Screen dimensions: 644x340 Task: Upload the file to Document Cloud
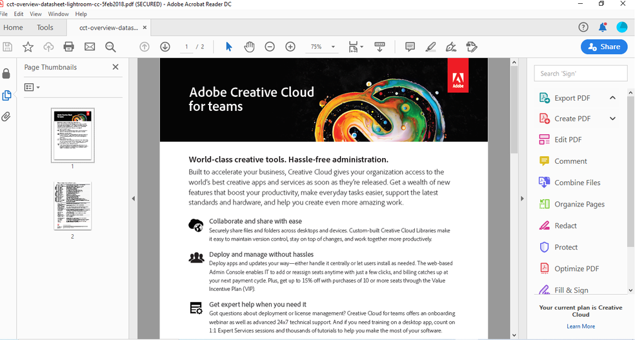(x=48, y=47)
